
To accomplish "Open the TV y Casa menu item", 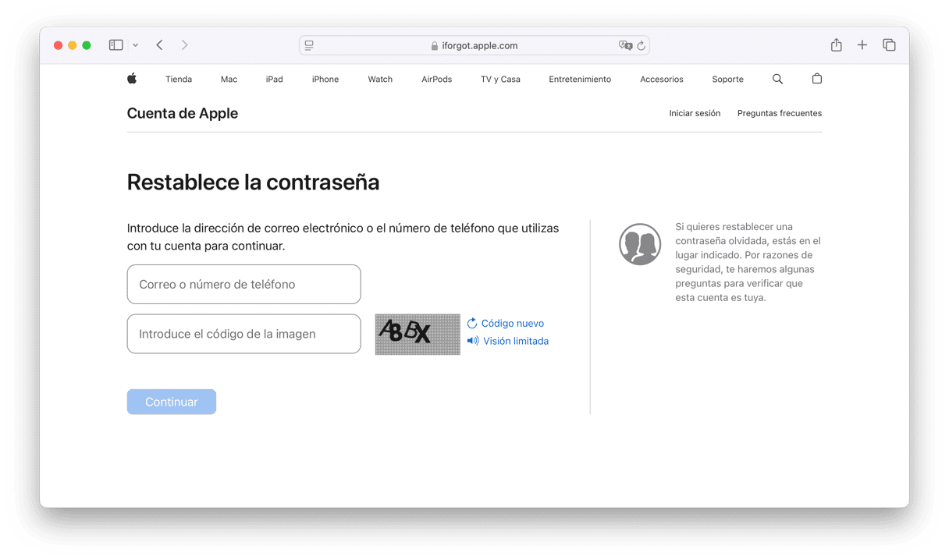I will (x=500, y=79).
